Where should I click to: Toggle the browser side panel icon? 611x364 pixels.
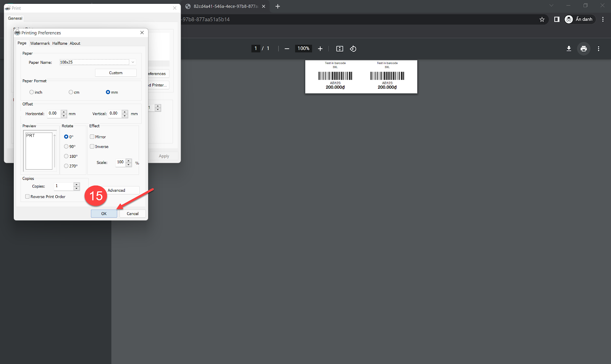556,19
